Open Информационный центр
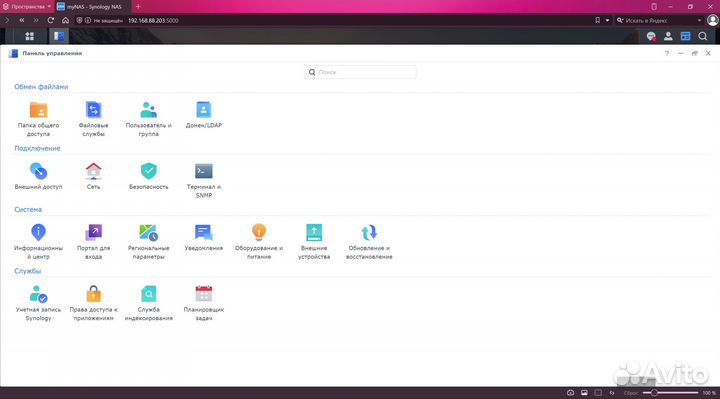Screen dimensions: 720x399 [x=38, y=242]
